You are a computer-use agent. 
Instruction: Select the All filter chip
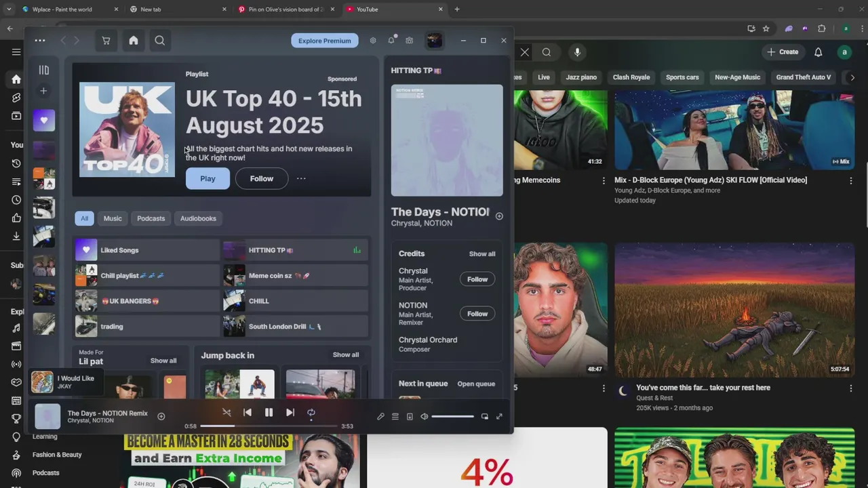click(84, 218)
